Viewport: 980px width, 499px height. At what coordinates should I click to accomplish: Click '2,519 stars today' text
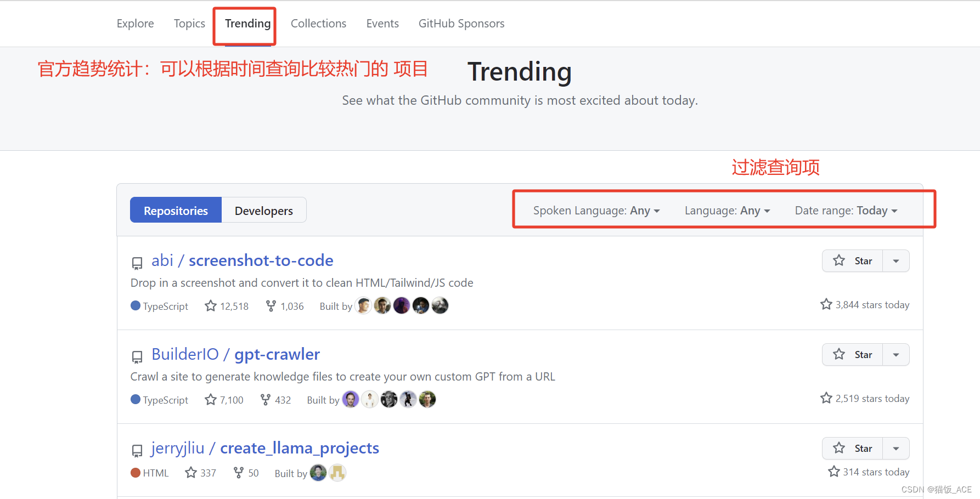click(872, 399)
